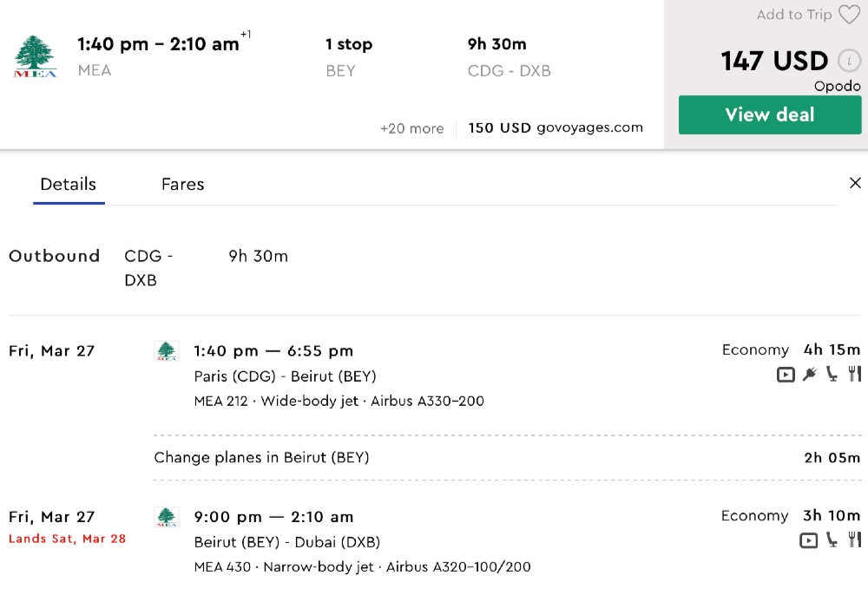Click MEA logo on Beirut-Dubai segment
Screen dimensions: 868x595
pos(166,518)
